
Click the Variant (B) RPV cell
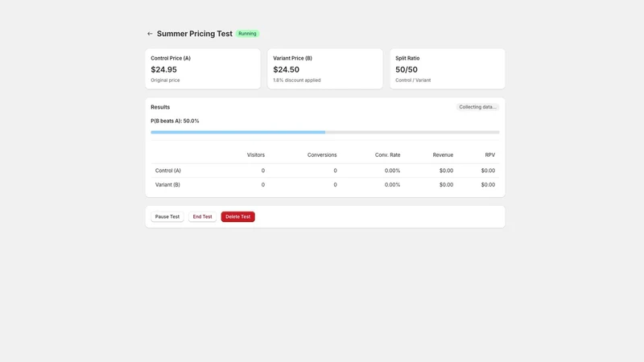488,185
